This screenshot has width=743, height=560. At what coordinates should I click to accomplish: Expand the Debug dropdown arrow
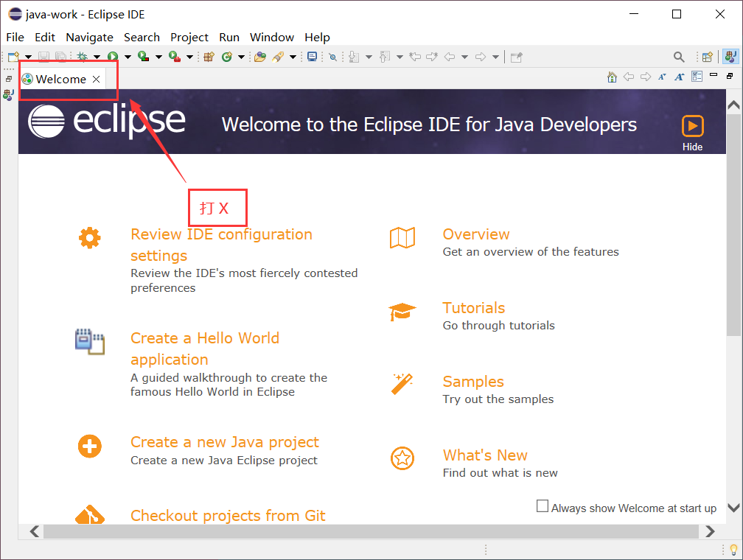(97, 57)
